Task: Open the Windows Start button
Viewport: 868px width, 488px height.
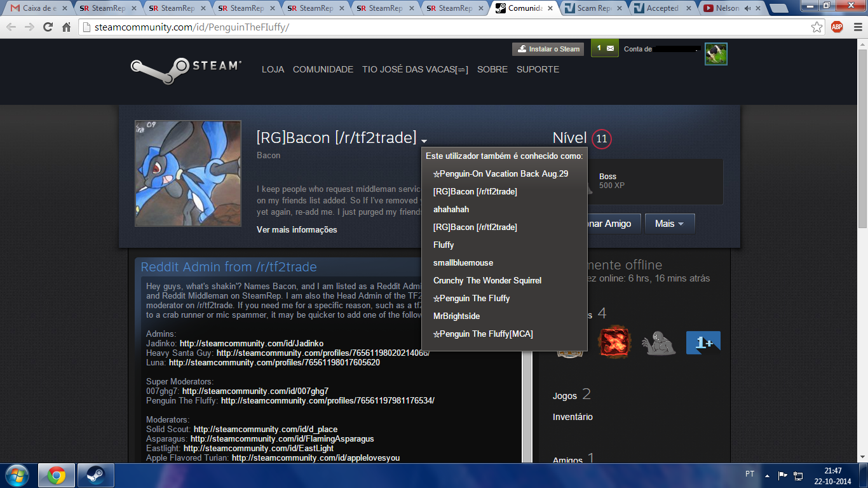Action: pyautogui.click(x=16, y=475)
